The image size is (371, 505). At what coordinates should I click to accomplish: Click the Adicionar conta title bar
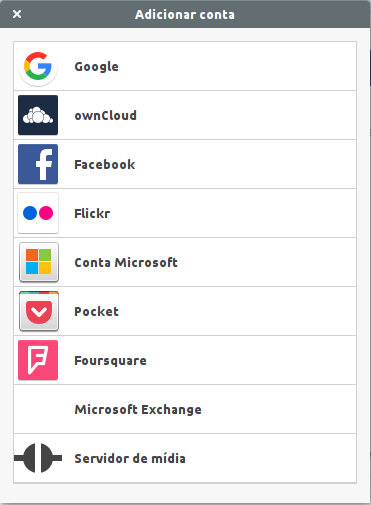185,14
